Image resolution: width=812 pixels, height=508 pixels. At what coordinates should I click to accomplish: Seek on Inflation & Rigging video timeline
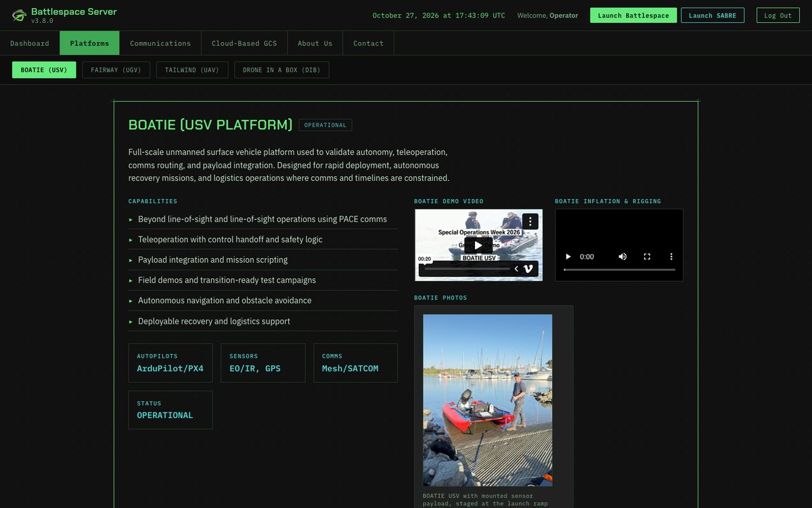click(619, 270)
